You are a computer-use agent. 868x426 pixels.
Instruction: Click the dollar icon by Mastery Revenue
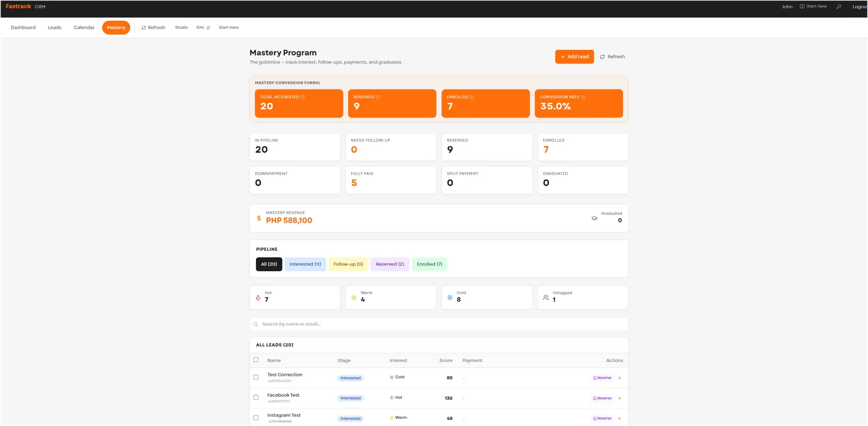pyautogui.click(x=259, y=218)
